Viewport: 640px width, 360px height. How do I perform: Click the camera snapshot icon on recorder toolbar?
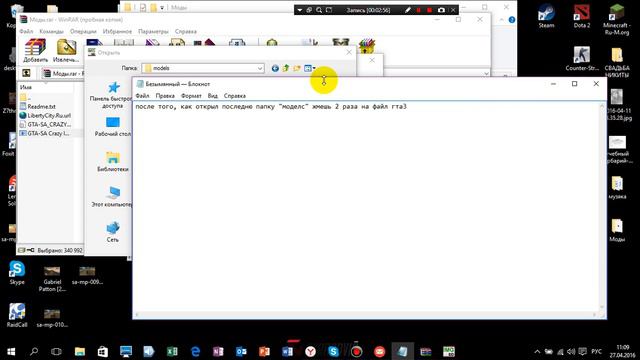441,10
